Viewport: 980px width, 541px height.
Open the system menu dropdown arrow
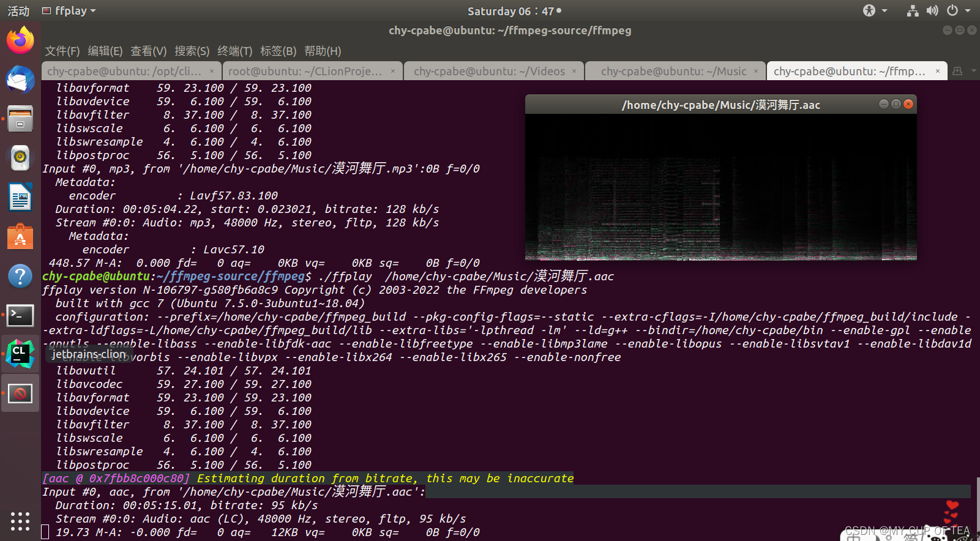pyautogui.click(x=968, y=10)
